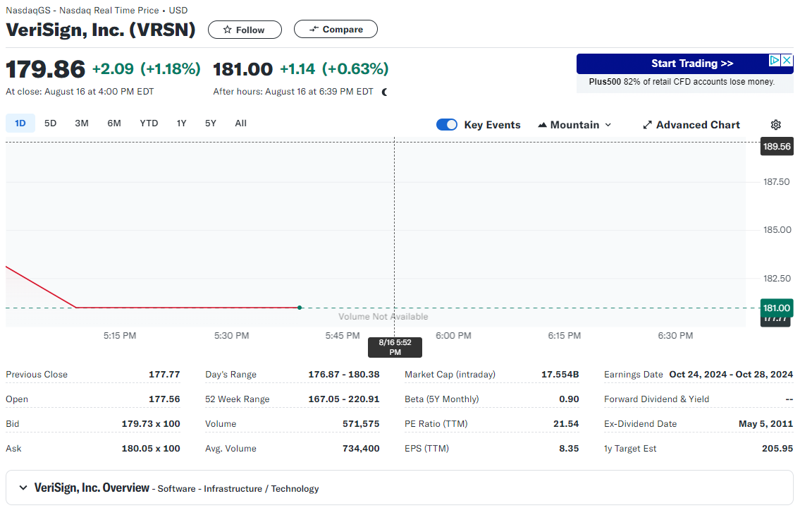Click the Start Trading ad banner
Image resolution: width=812 pixels, height=508 pixels.
(x=684, y=64)
